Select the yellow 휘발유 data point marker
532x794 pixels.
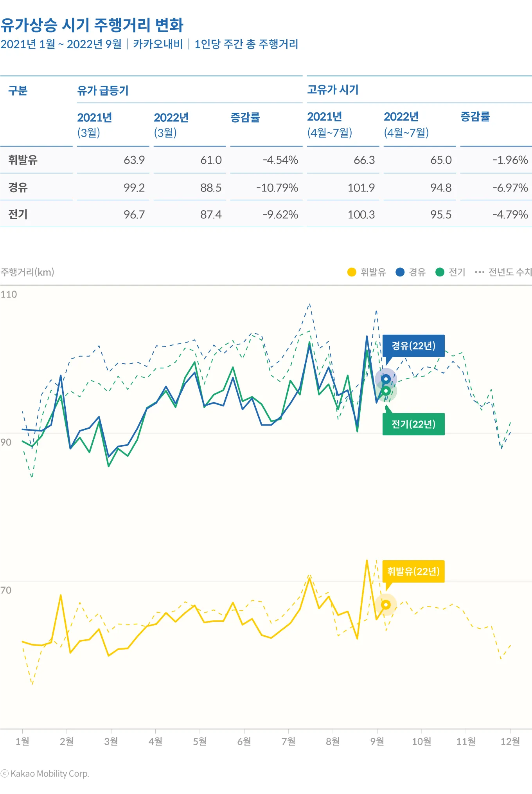pos(386,605)
